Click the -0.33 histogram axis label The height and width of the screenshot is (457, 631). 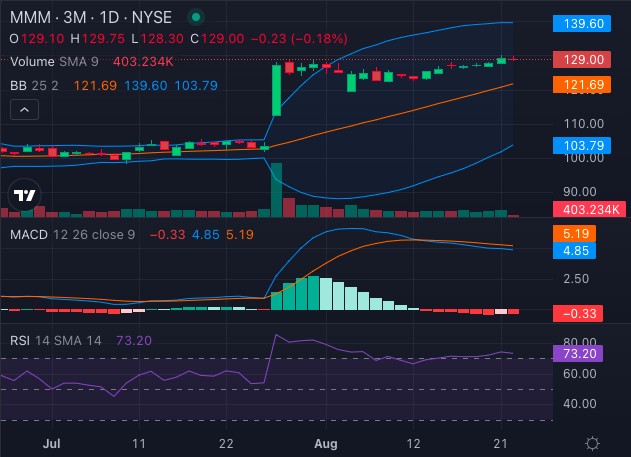tap(578, 313)
